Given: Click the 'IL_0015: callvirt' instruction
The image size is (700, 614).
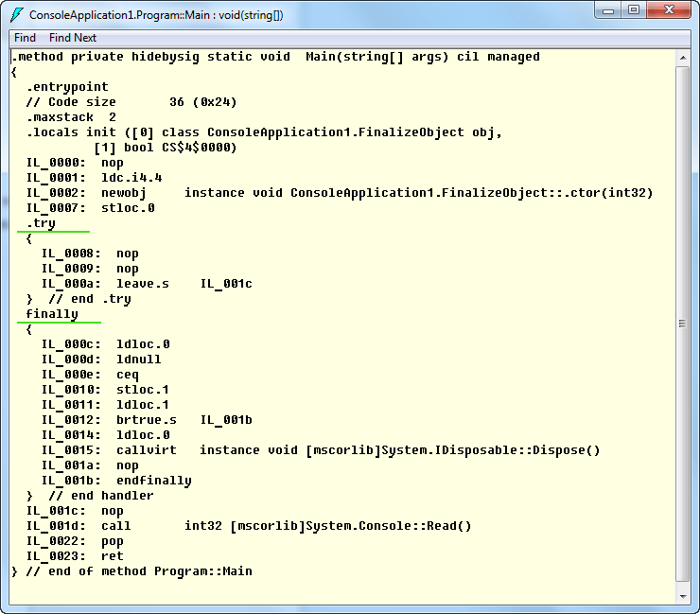Looking at the screenshot, I should tap(109, 450).
